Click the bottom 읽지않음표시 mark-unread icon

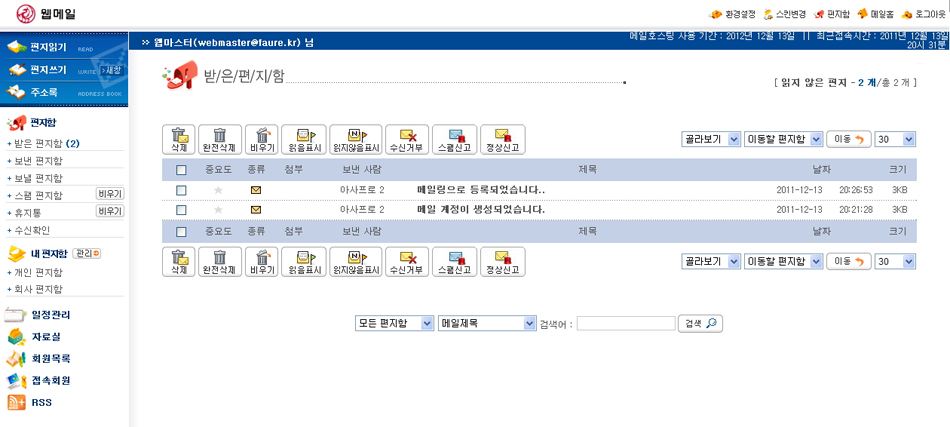tap(356, 262)
